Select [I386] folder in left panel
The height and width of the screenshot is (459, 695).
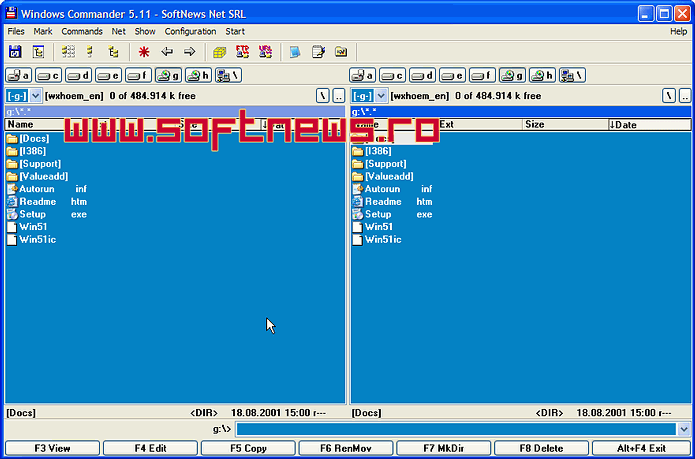point(27,151)
